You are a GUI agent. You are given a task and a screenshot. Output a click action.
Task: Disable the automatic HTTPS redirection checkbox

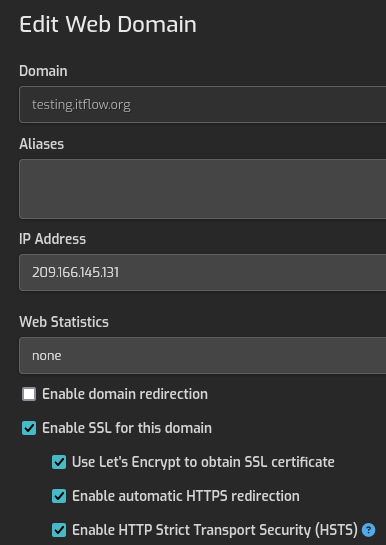coord(59,496)
